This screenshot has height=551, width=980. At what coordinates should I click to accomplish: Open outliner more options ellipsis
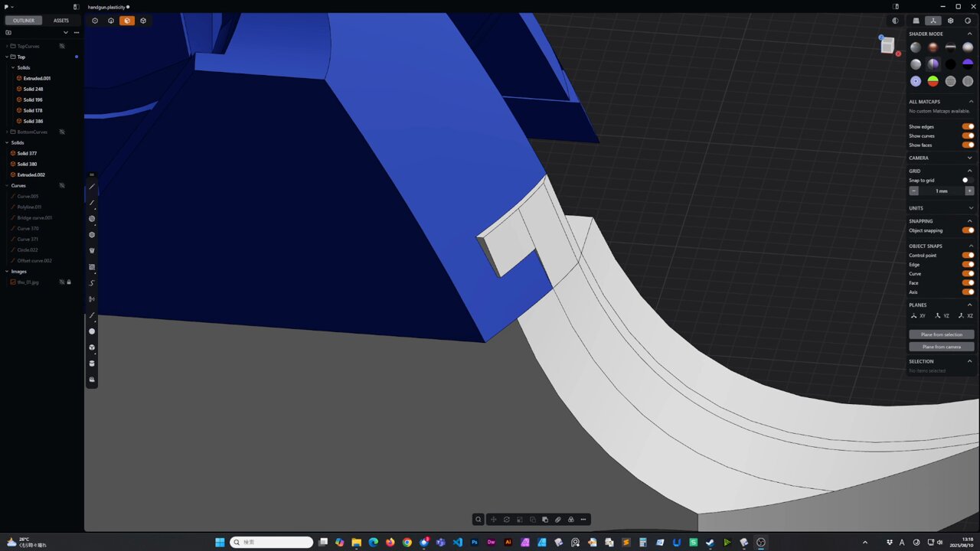77,32
